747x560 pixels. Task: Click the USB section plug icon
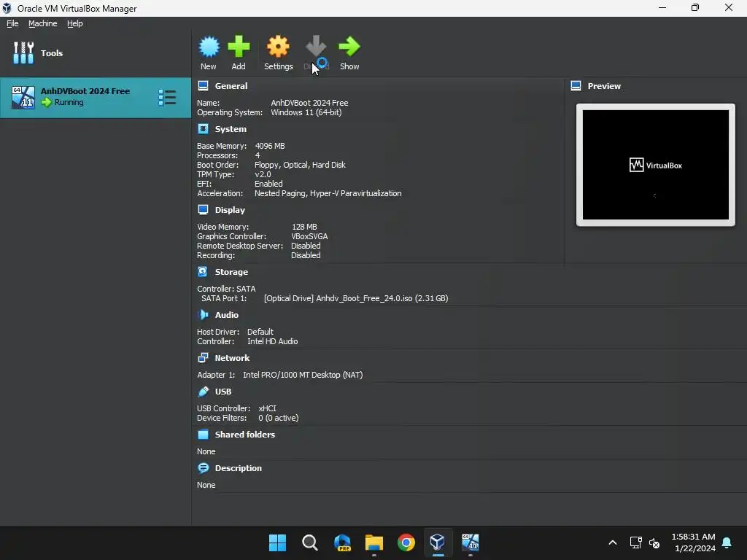pos(203,392)
